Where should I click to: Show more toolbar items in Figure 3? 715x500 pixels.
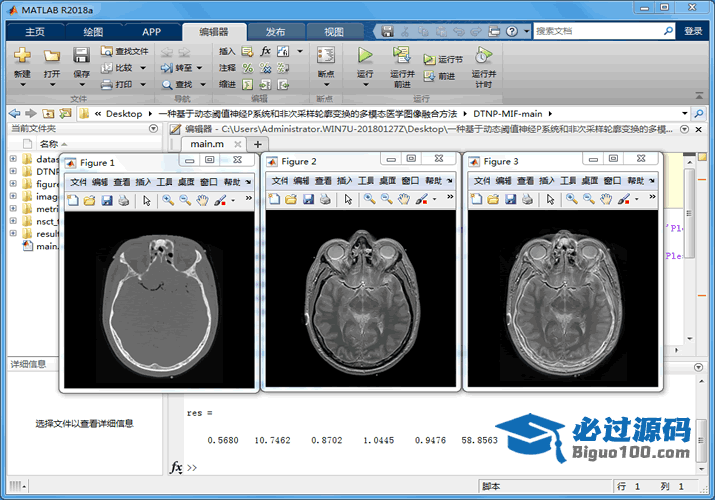coord(653,197)
